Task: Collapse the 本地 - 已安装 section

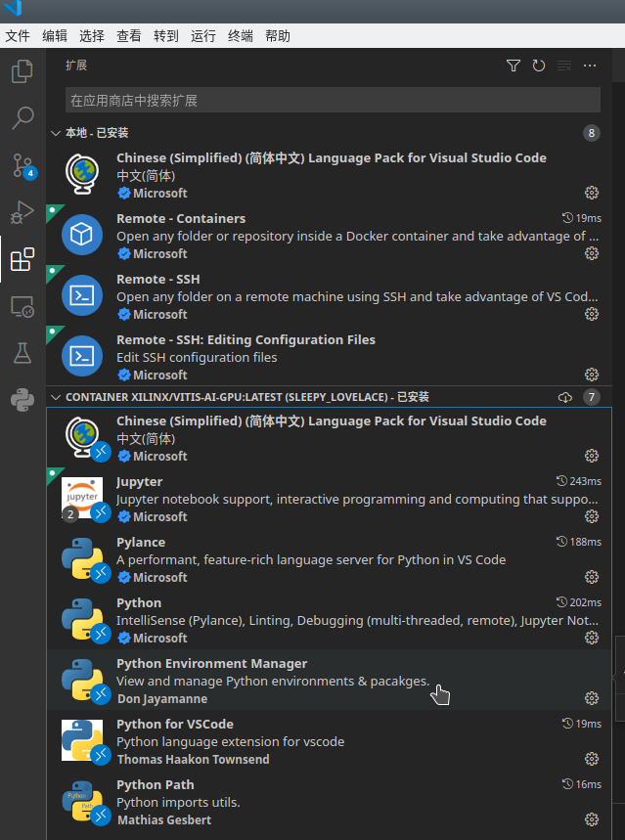Action: [x=55, y=133]
